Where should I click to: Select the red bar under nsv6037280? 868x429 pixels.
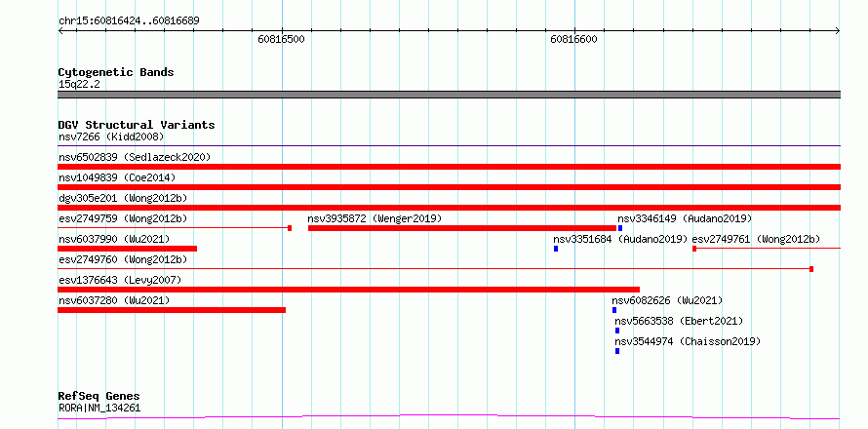(172, 310)
